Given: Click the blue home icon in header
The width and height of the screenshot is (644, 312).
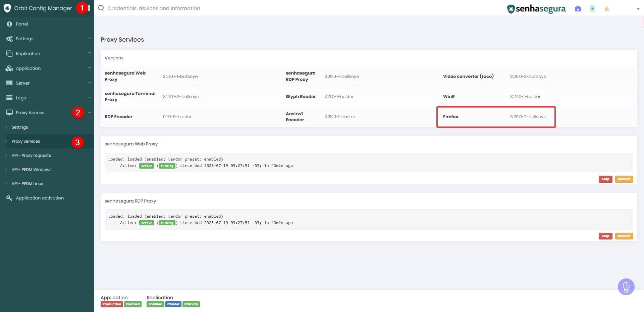Looking at the screenshot, I should [x=578, y=9].
